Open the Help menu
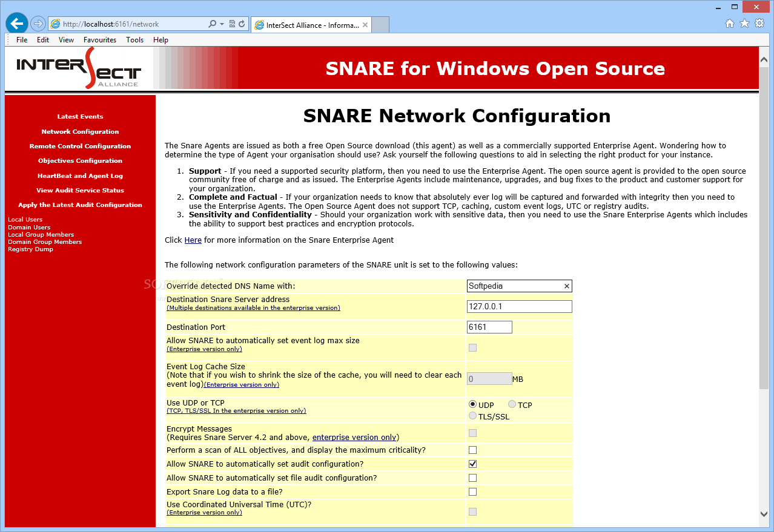 click(160, 40)
